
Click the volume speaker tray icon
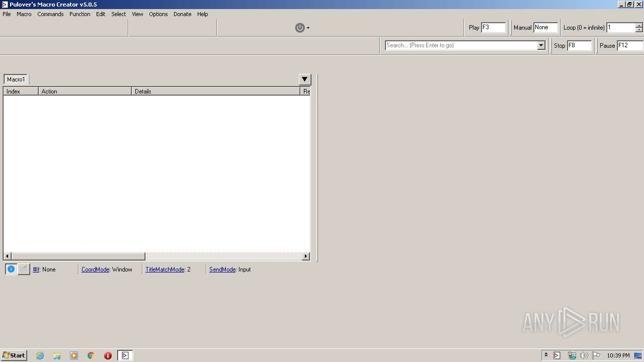[x=584, y=355]
